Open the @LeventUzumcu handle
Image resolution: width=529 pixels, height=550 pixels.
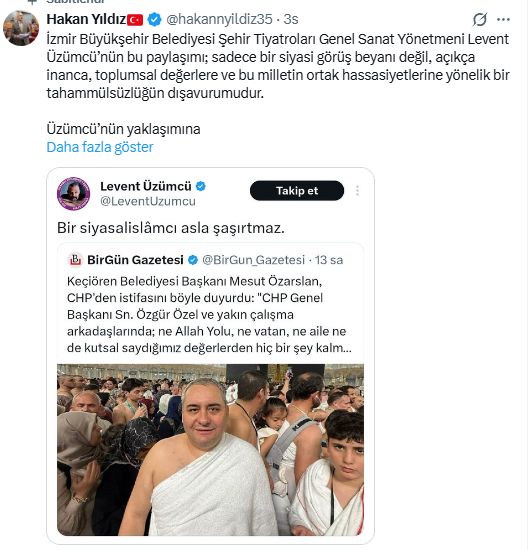[x=148, y=202]
